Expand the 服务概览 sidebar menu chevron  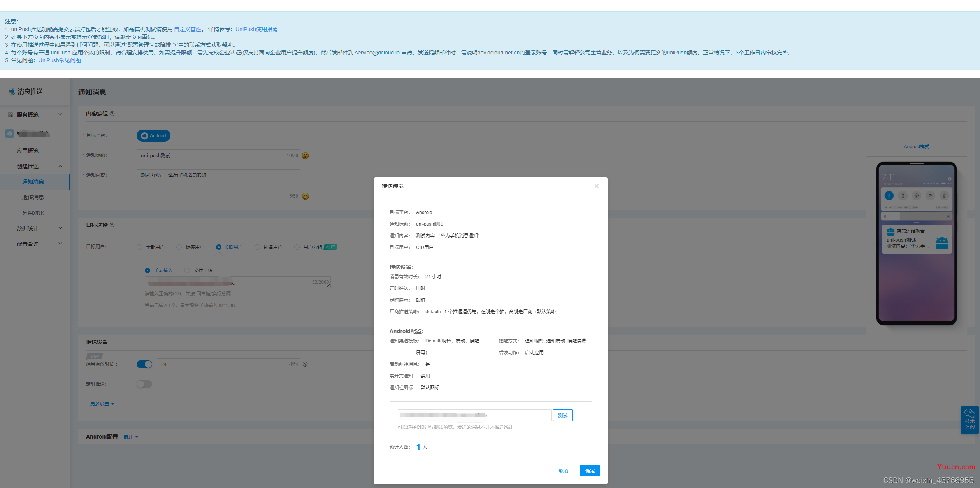coord(60,114)
